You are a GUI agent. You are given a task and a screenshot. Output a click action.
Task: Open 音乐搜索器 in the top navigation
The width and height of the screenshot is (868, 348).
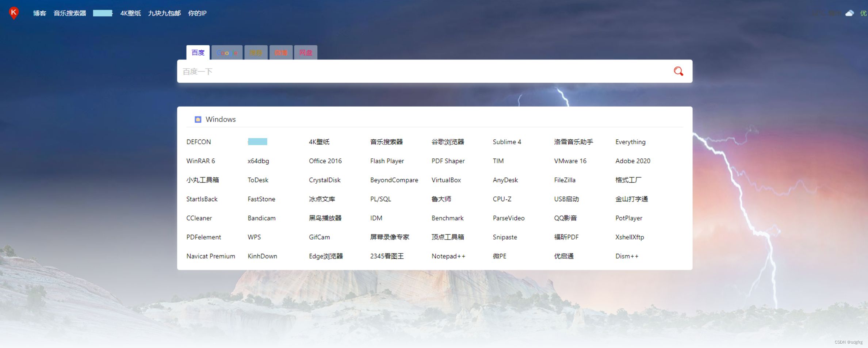[x=70, y=13]
